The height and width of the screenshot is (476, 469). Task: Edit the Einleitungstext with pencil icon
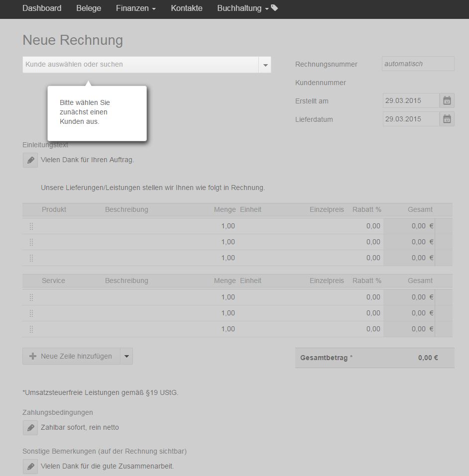[30, 160]
